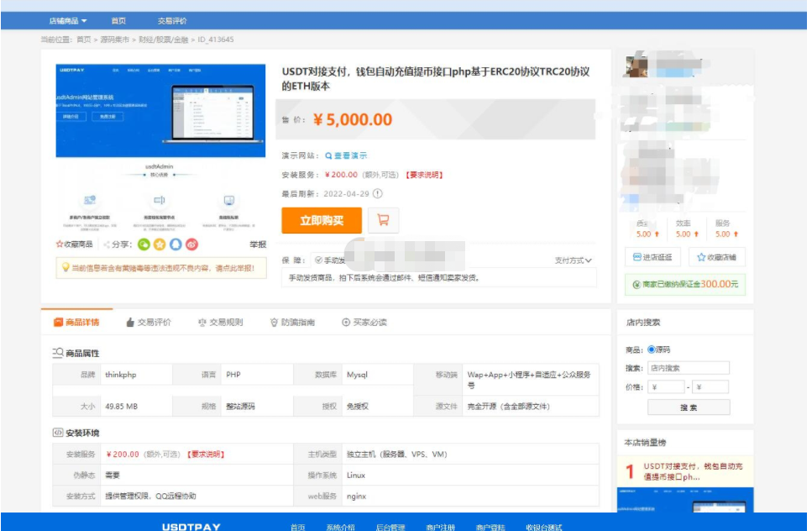Click the shopping cart icon button
The image size is (812, 531).
point(383,220)
